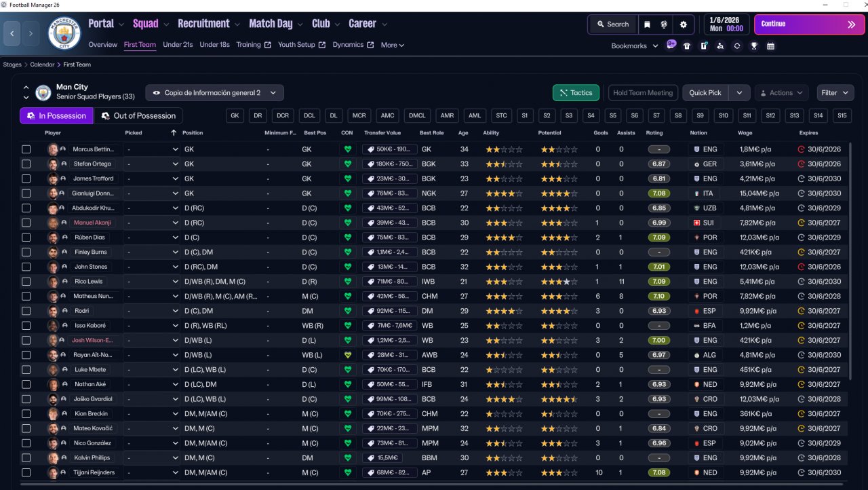Check the box next to Tijjani Reijnders
Screen dimensions: 868x490
coord(26,472)
